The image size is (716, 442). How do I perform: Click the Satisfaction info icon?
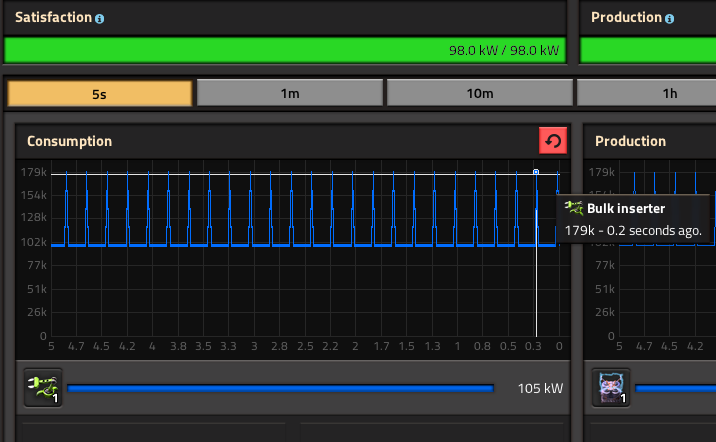click(x=100, y=19)
